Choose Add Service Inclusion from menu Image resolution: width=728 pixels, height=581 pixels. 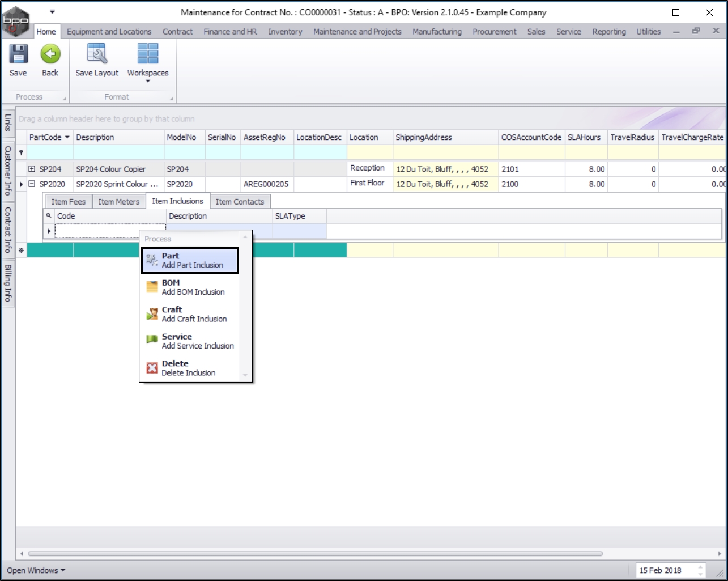point(189,341)
